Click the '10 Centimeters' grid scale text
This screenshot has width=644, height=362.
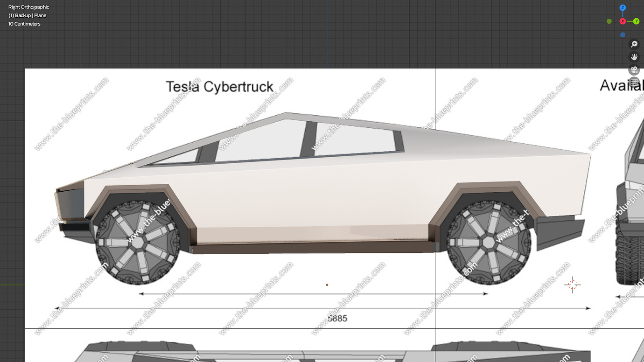pyautogui.click(x=24, y=24)
